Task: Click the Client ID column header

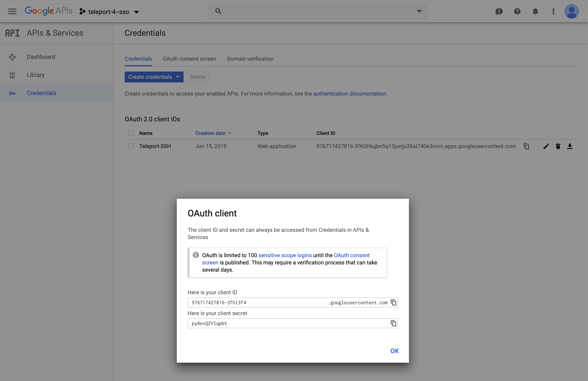Action: 326,133
